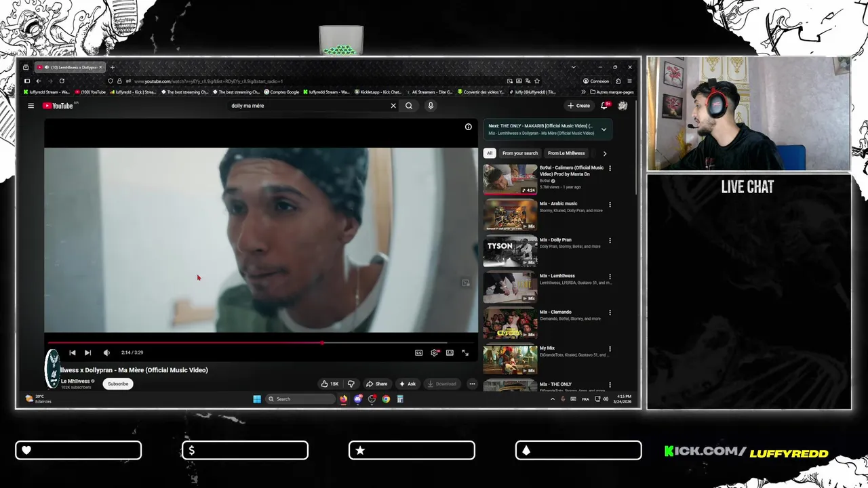Mute the video with the speaker icon
This screenshot has height=488, width=868.
point(106,352)
